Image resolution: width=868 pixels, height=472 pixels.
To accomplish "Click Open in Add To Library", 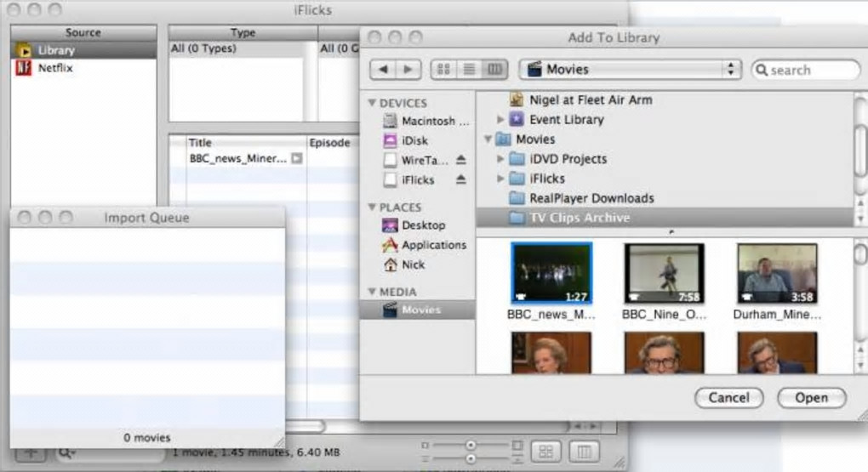I will click(812, 398).
